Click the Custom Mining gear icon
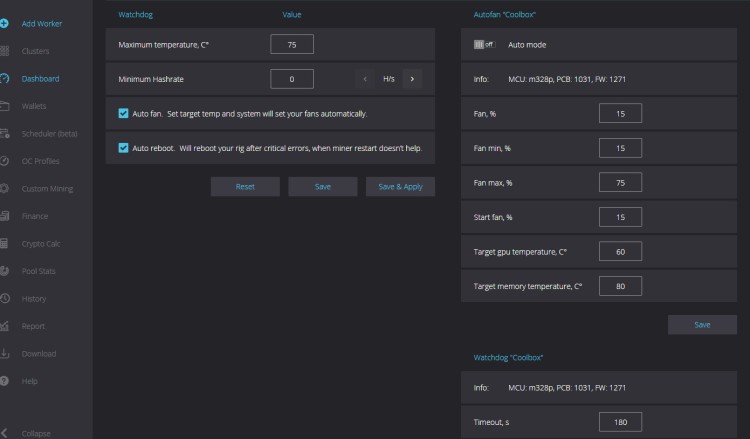The image size is (750, 439). click(x=5, y=188)
